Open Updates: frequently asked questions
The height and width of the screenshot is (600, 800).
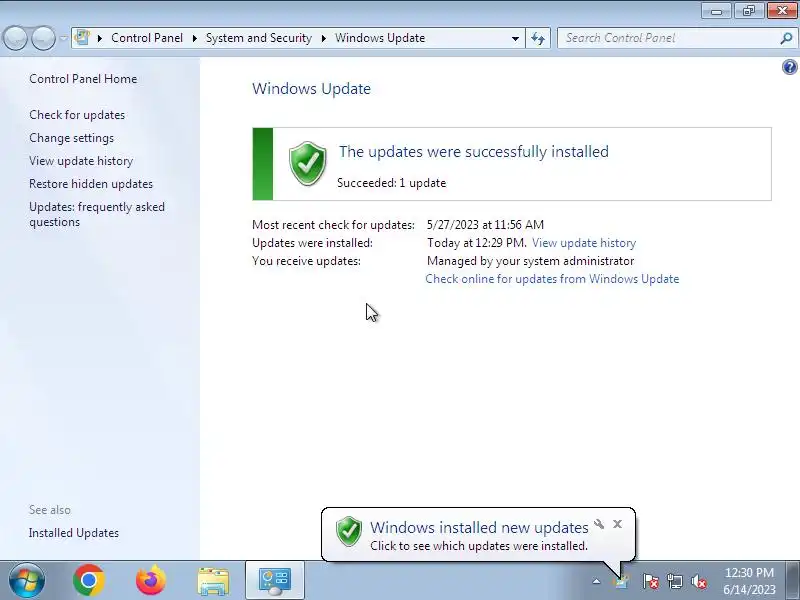[x=97, y=214]
